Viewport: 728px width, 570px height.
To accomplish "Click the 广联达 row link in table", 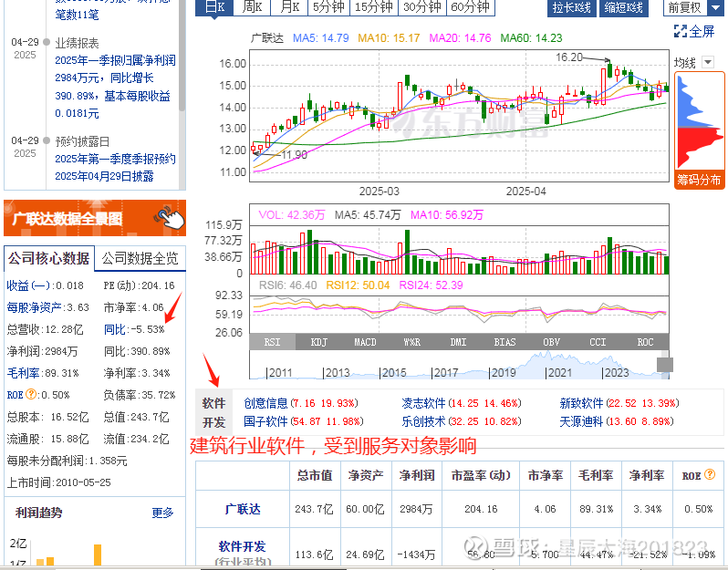I will point(243,509).
